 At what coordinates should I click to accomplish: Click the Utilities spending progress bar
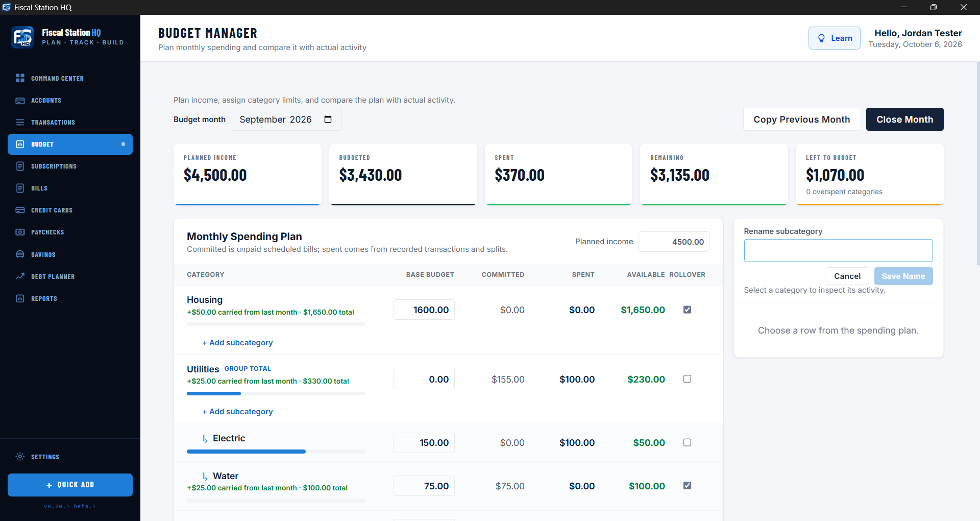[276, 393]
